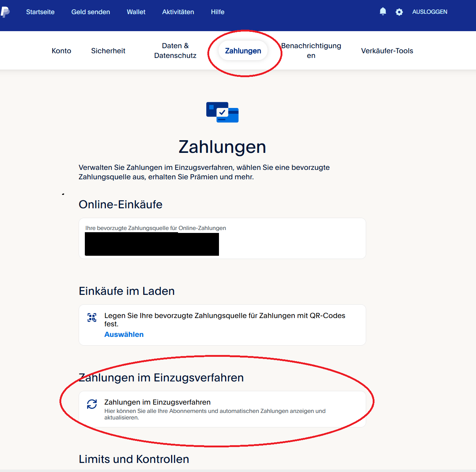Open the settings gear icon

399,12
